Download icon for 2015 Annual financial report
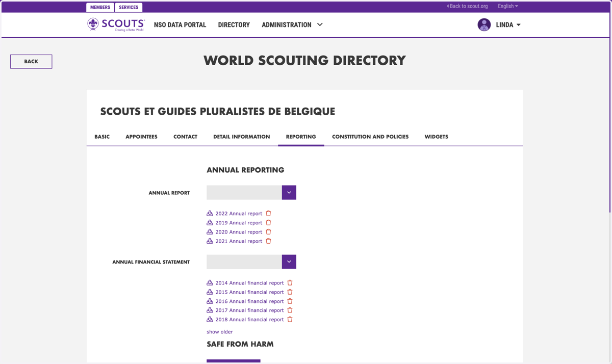This screenshot has width=612, height=364. click(210, 292)
